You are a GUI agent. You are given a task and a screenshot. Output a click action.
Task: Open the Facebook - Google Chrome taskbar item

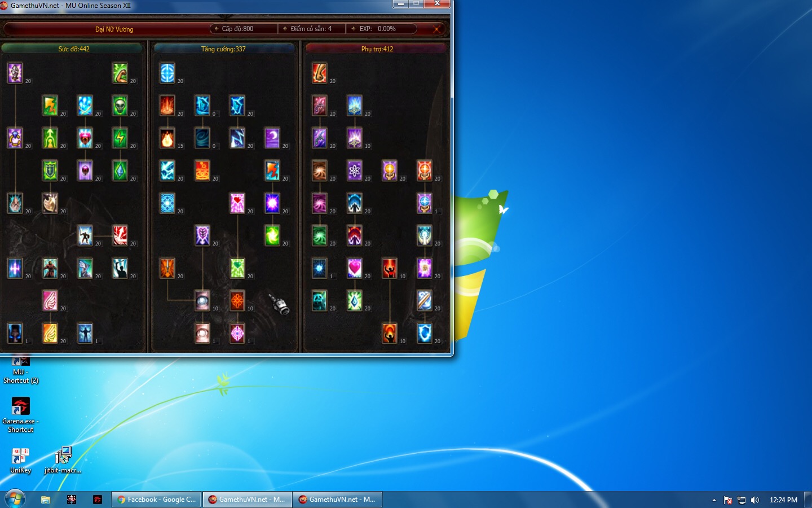[157, 500]
